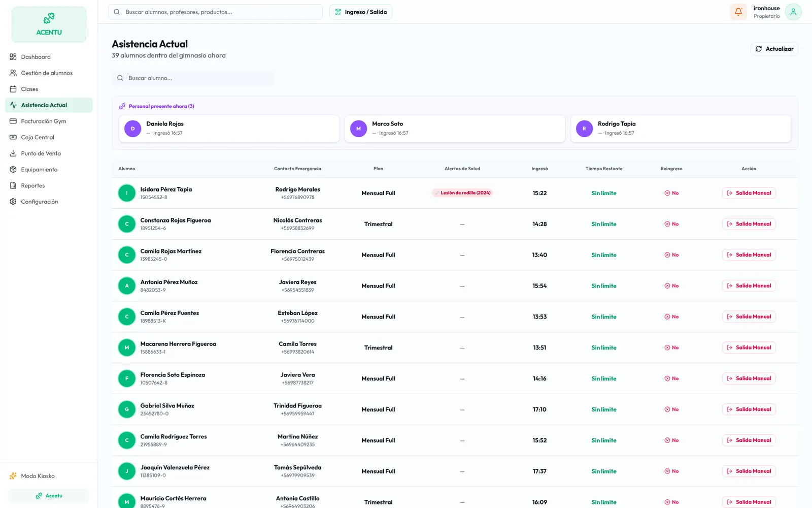Click the Acentu button at sidebar bottom
This screenshot has width=812, height=508.
(x=49, y=496)
